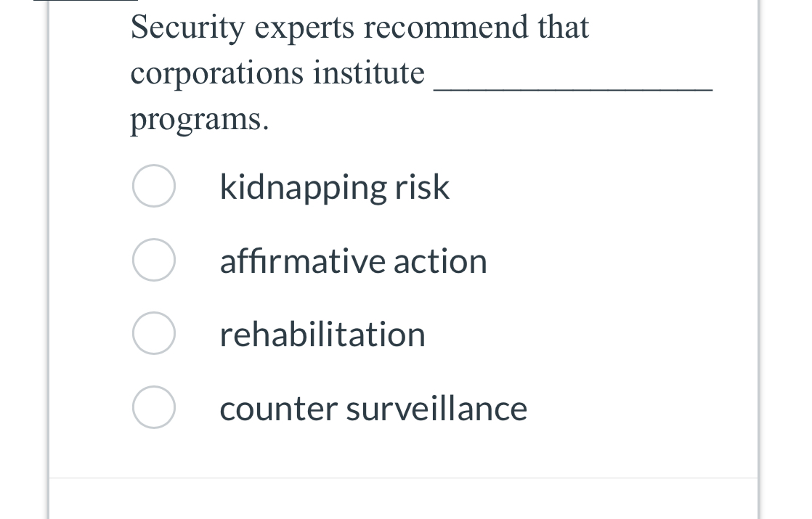The image size is (812, 519).
Task: Select the rehabilitation radio button
Action: click(154, 333)
